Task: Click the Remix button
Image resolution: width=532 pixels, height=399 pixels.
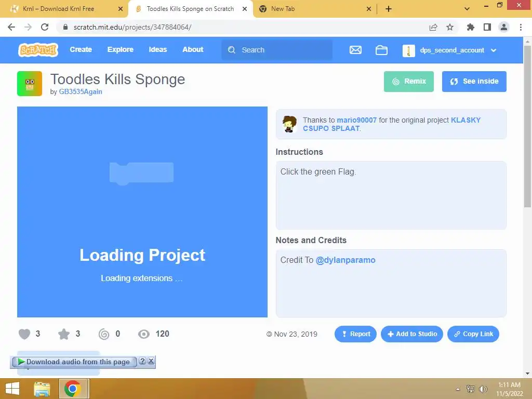Action: [x=408, y=82]
